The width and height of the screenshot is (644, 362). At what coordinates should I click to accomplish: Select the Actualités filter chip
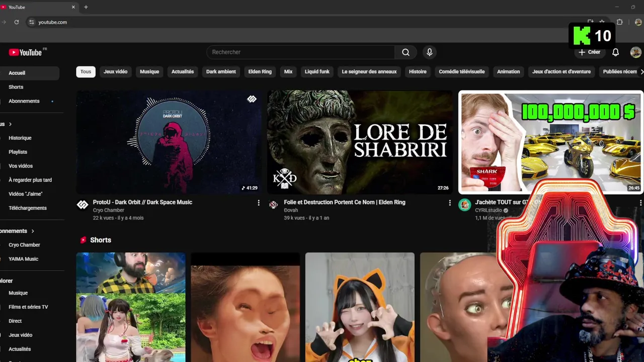[x=183, y=72]
